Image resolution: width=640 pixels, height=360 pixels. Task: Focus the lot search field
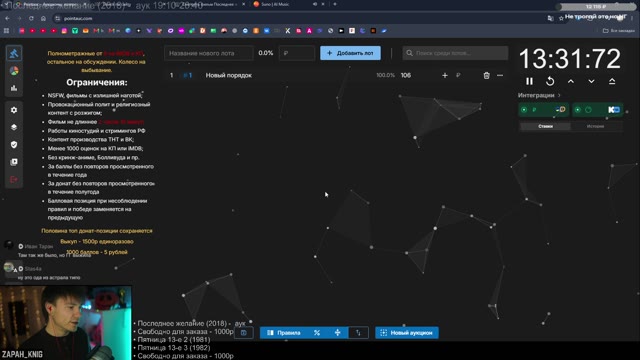(x=455, y=53)
